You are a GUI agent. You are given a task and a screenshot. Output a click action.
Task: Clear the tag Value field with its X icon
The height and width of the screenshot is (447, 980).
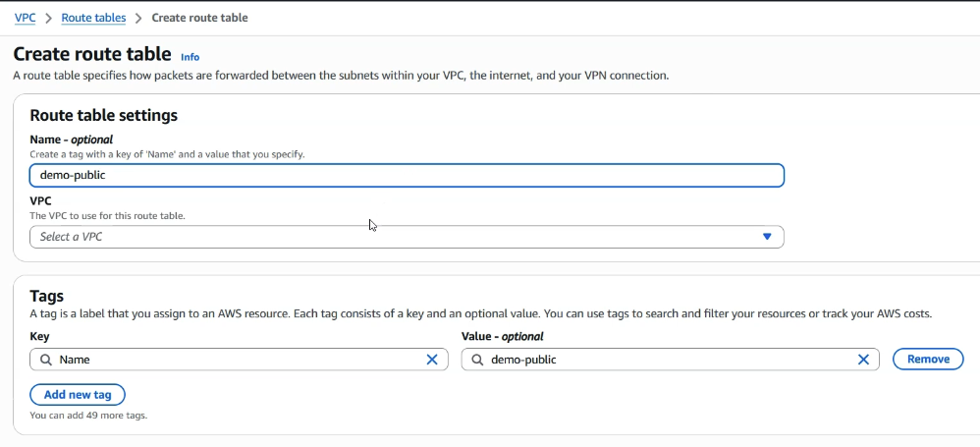863,360
